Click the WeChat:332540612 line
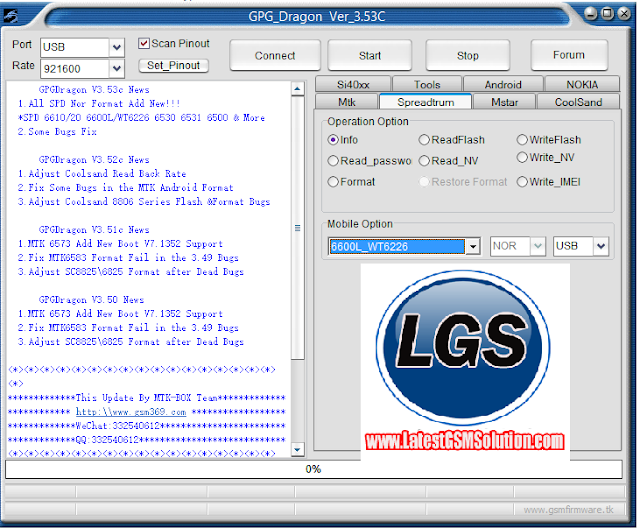640x528 pixels. (x=147, y=426)
